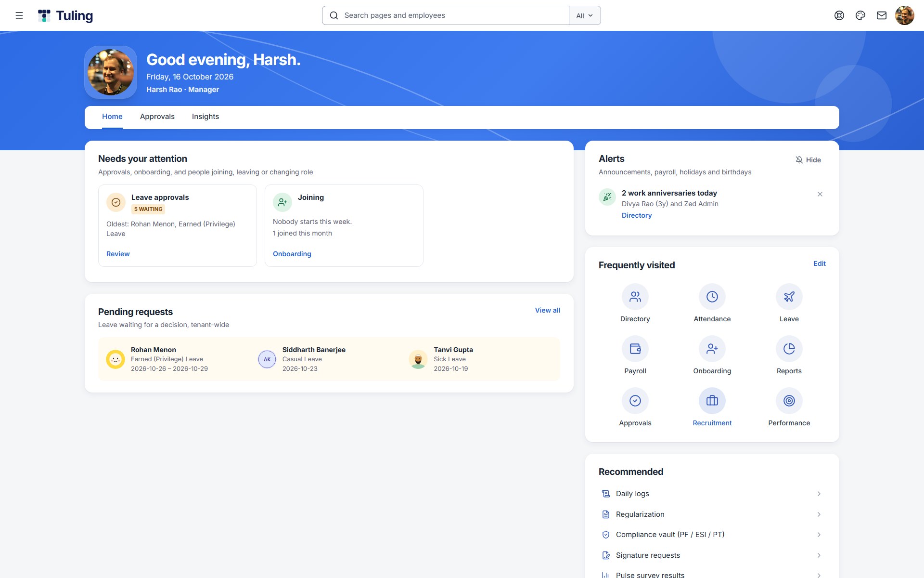Click the Tuling logo
Viewport: 924px width, 578px height.
tap(65, 15)
